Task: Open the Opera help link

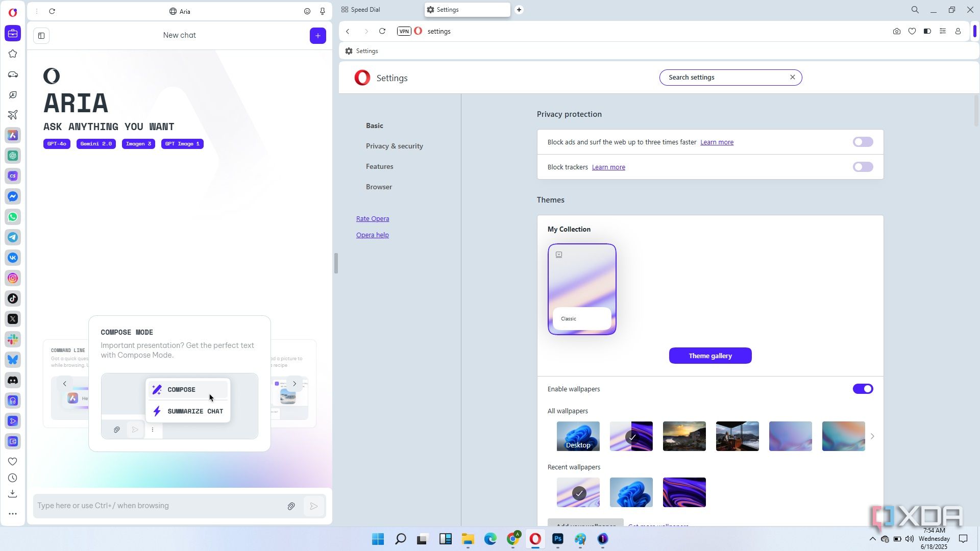Action: [372, 235]
